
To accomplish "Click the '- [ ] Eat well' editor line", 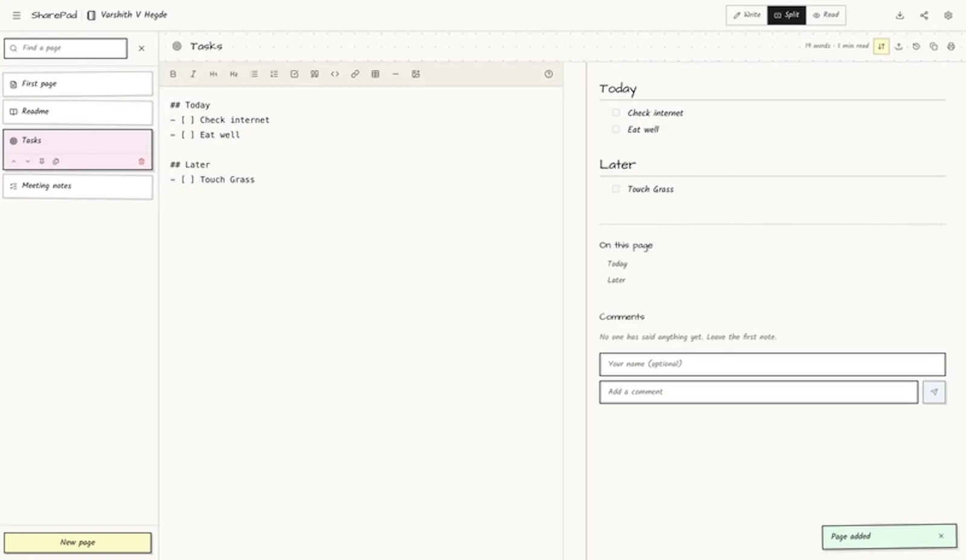I will (x=205, y=135).
